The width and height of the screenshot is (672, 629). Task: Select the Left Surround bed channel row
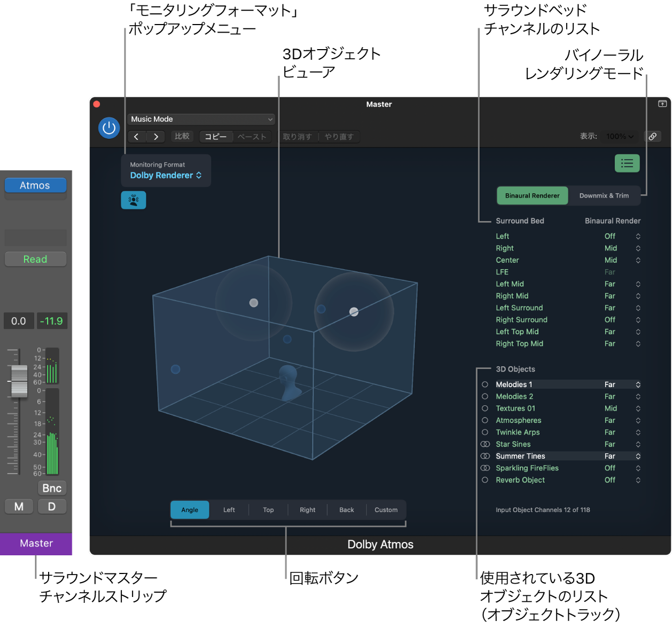[568, 308]
